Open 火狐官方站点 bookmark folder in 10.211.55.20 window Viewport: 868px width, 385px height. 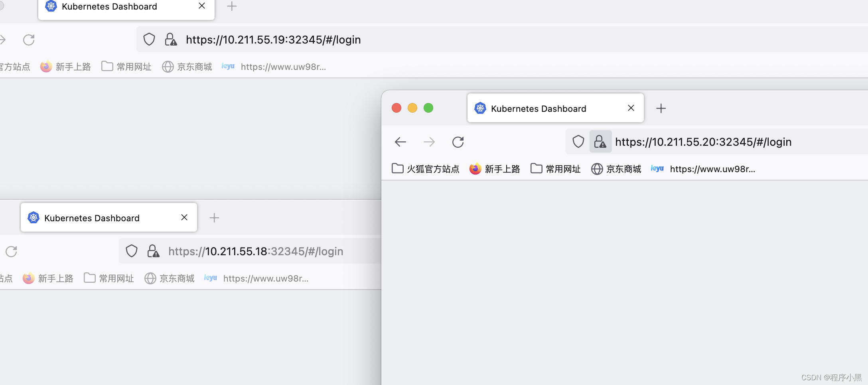[425, 169]
